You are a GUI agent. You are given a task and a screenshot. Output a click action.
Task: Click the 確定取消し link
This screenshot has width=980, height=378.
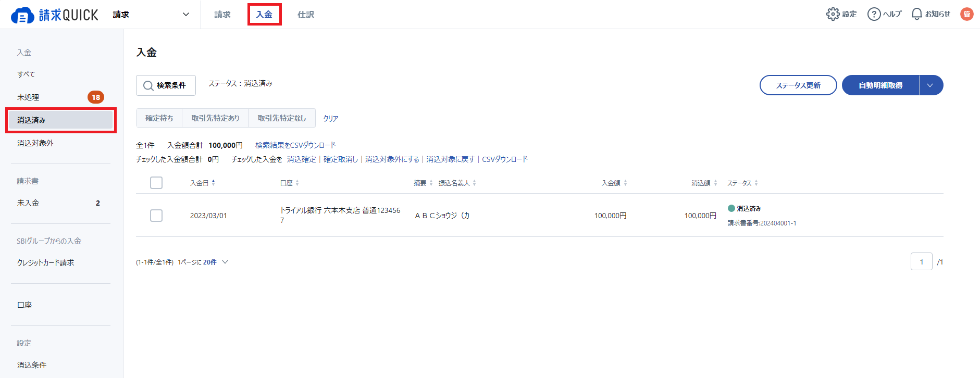tap(341, 159)
